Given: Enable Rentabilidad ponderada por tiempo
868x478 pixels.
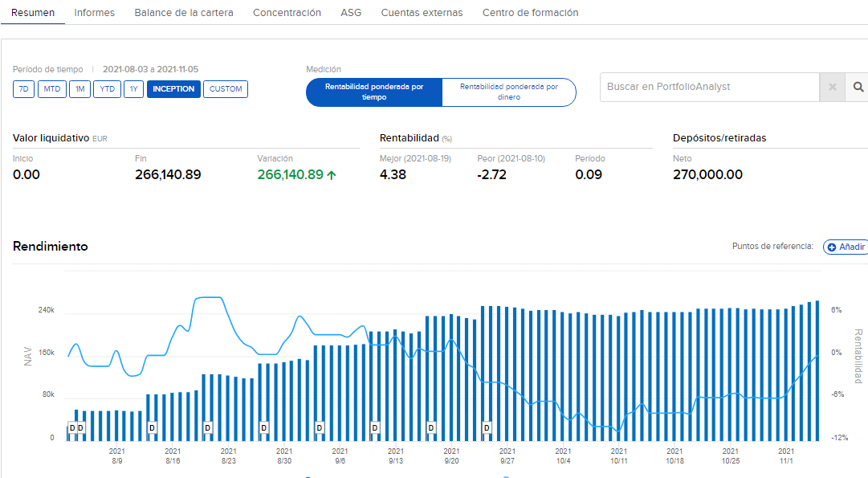Looking at the screenshot, I should 374,92.
